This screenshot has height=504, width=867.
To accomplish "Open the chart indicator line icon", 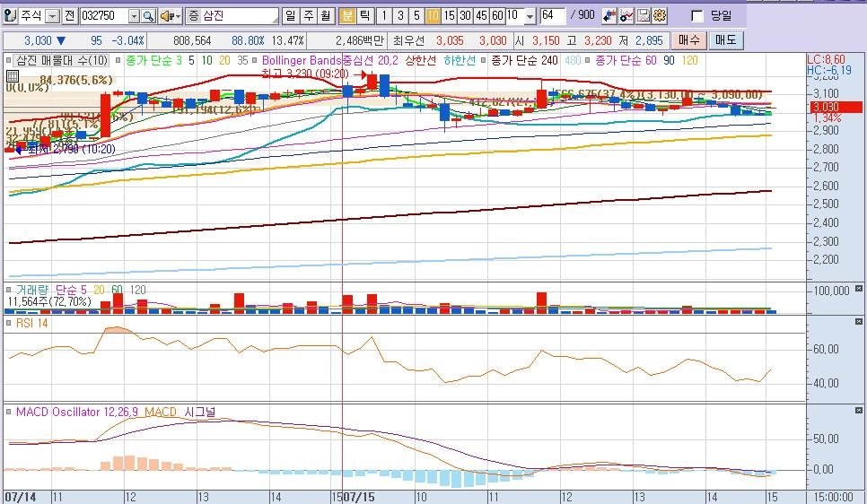I will (626, 16).
